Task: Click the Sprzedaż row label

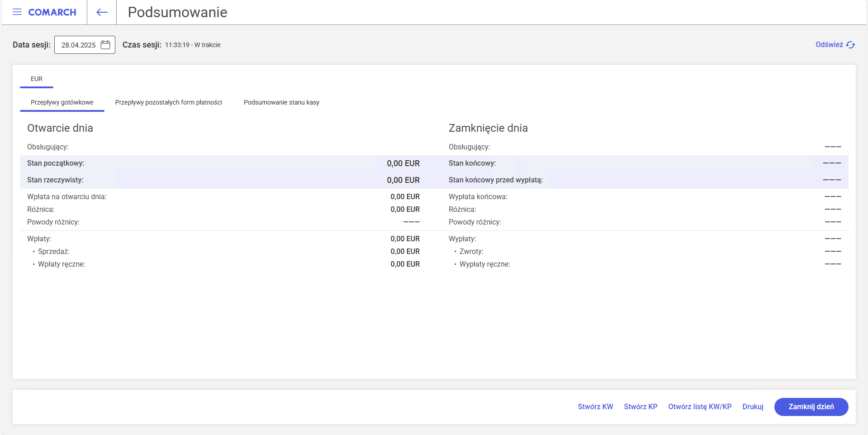Action: click(x=54, y=252)
